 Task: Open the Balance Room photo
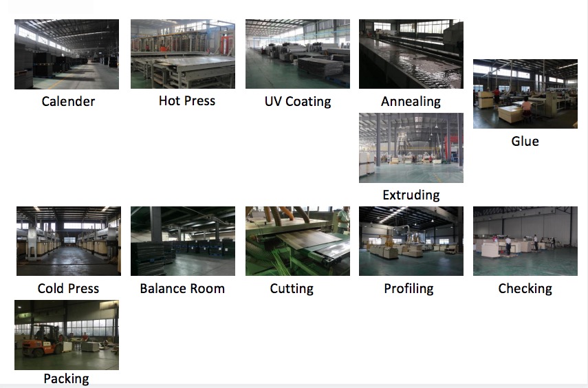(x=183, y=241)
